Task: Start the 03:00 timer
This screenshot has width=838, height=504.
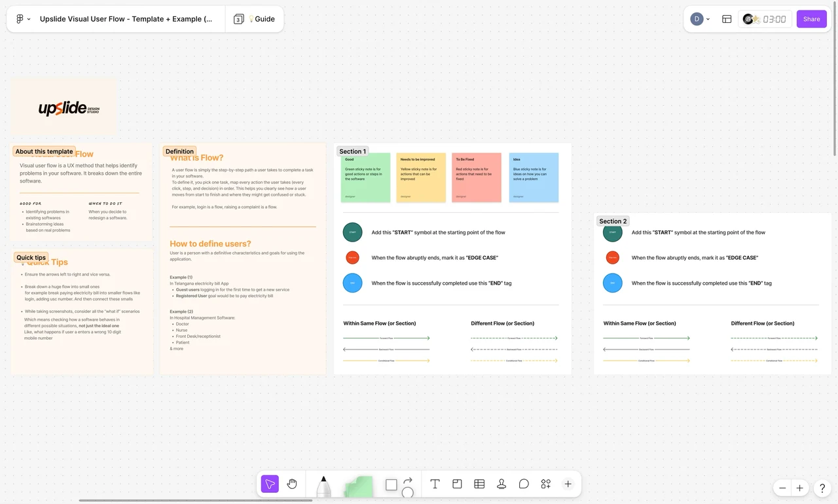Action: coord(774,19)
